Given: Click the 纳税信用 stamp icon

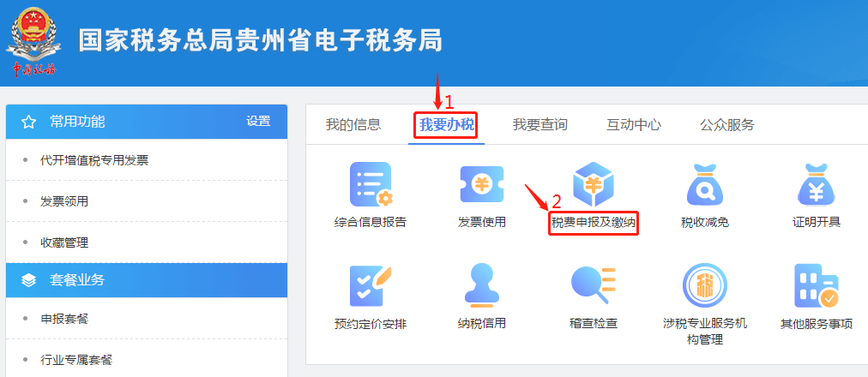Looking at the screenshot, I should [482, 286].
